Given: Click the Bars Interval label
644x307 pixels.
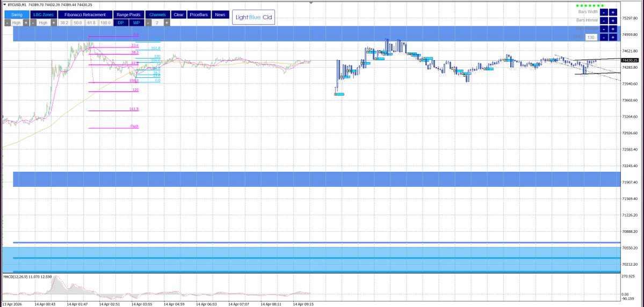Looking at the screenshot, I should [587, 20].
